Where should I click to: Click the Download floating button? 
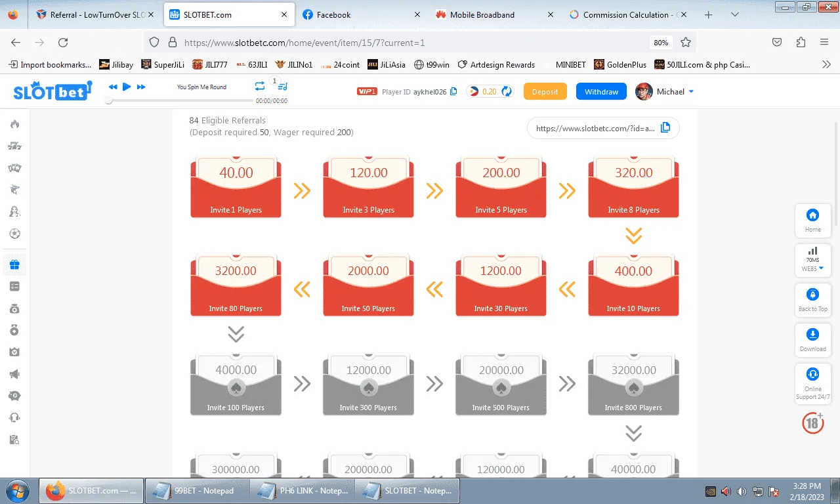[x=813, y=340]
